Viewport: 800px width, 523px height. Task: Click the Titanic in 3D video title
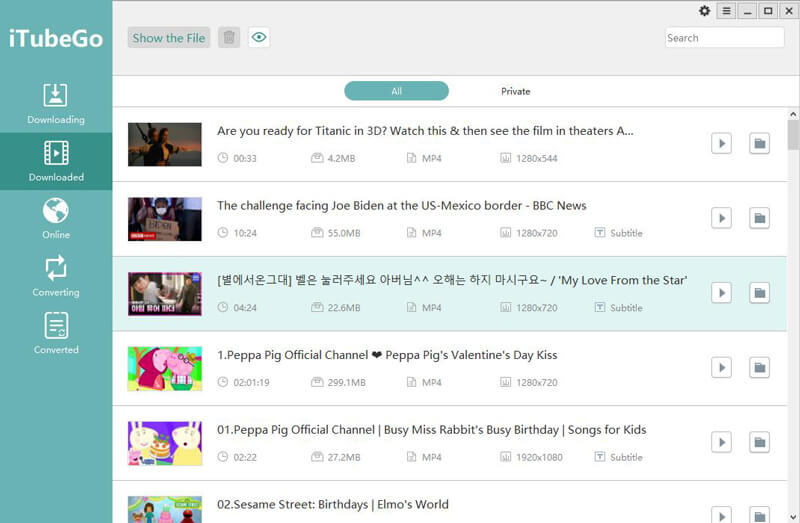tap(425, 131)
